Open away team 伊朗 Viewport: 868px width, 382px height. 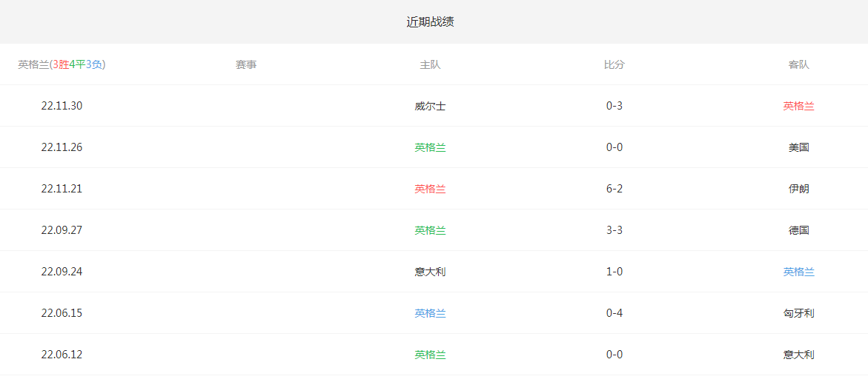pyautogui.click(x=799, y=189)
